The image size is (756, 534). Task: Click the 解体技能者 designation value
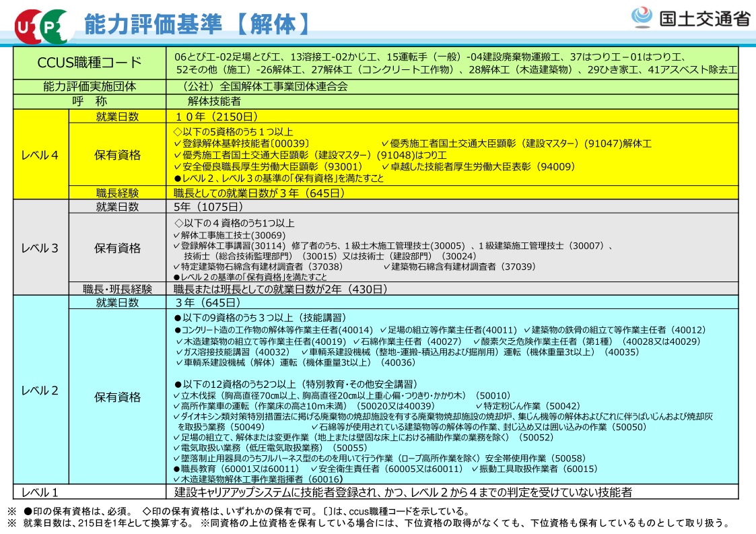[x=214, y=101]
